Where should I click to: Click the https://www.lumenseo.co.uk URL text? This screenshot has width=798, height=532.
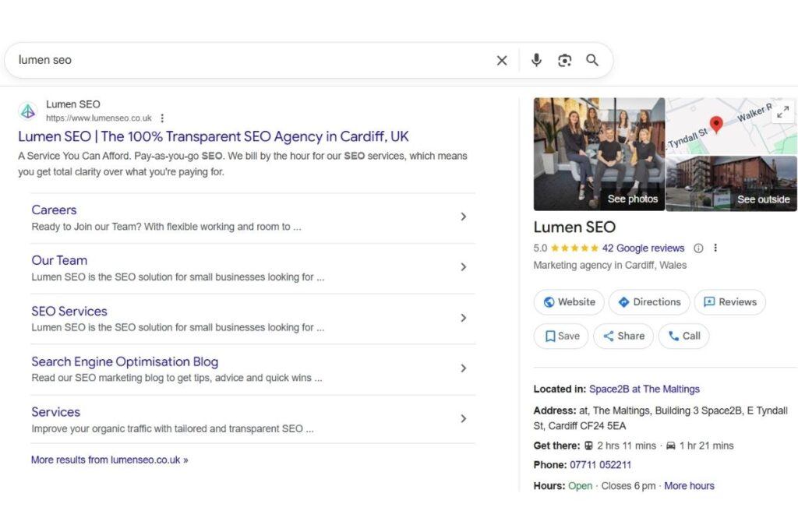[x=99, y=118]
